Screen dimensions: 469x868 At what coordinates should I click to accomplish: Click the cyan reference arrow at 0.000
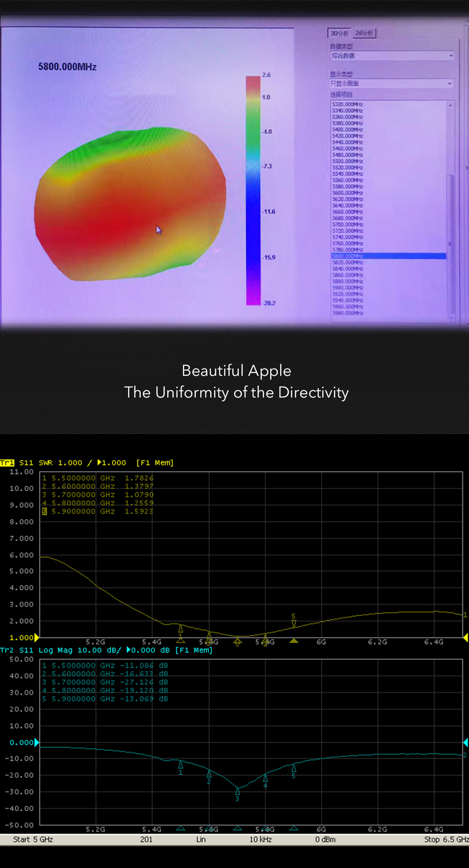pos(37,743)
